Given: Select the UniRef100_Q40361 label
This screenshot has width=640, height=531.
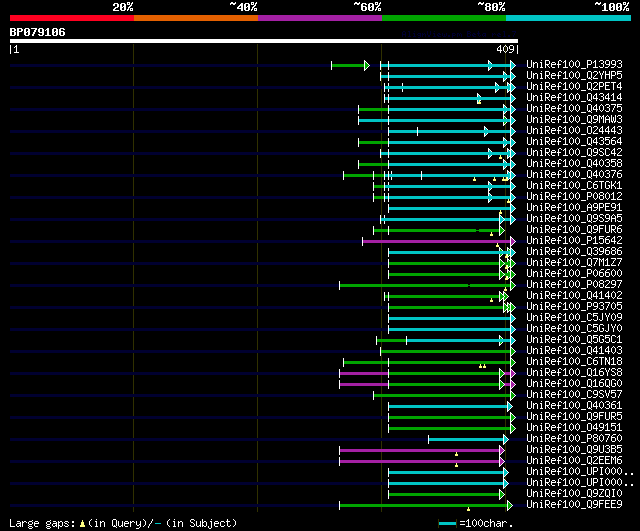Looking at the screenshot, I should [x=574, y=406].
